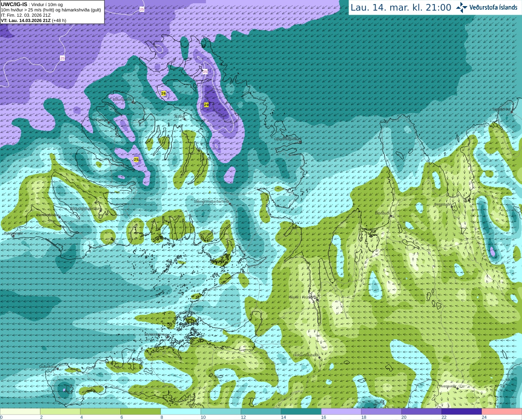Click the Bergstaðir station label
The height and width of the screenshot is (420, 522).
pyautogui.click(x=443, y=204)
